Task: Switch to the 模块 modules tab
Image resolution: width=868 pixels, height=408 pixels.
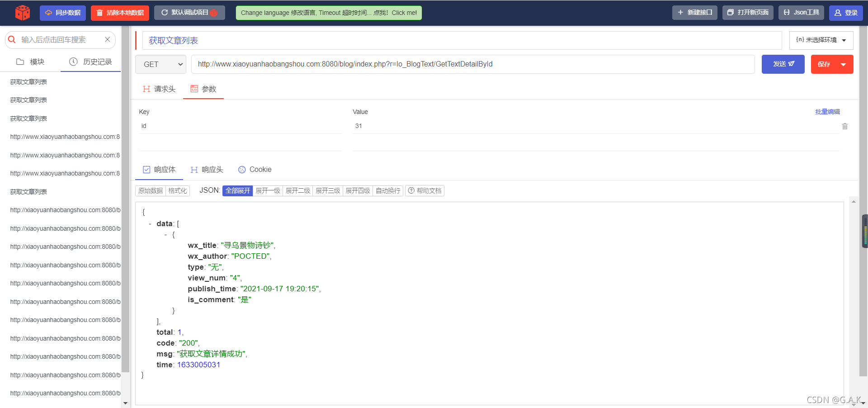Action: [30, 62]
